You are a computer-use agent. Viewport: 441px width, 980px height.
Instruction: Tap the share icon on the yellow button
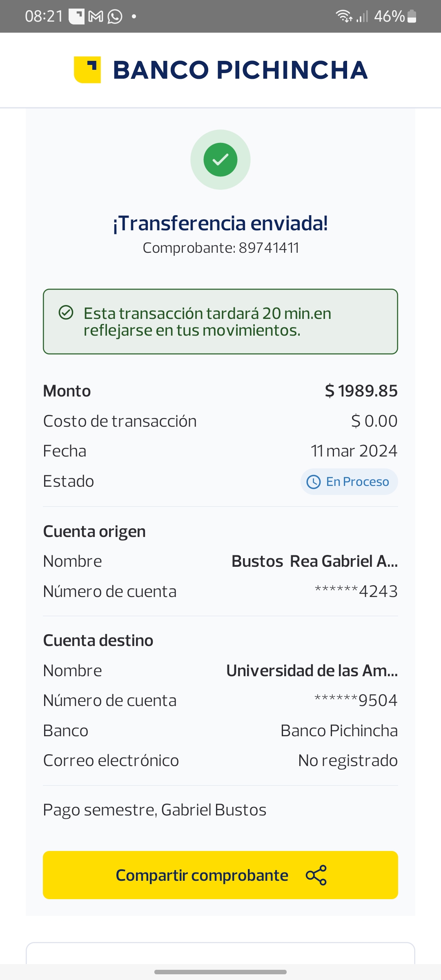(316, 875)
